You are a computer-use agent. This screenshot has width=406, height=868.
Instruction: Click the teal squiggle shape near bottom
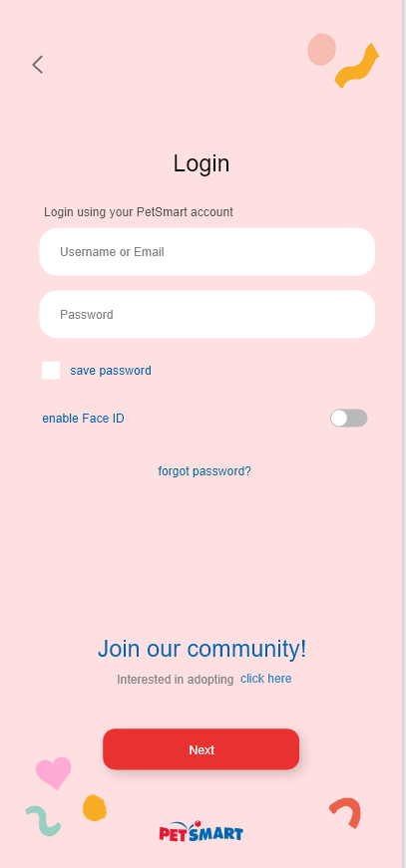(43, 821)
